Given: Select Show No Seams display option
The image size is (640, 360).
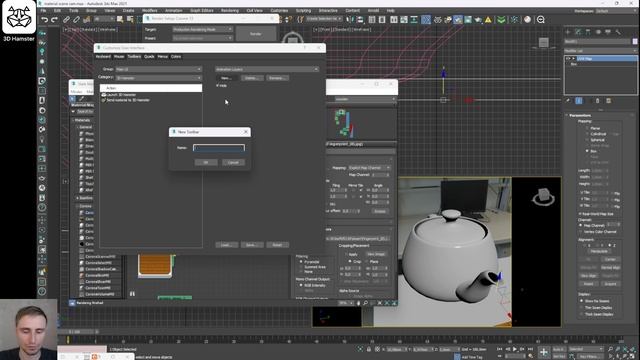Looking at the screenshot, I should (x=582, y=301).
